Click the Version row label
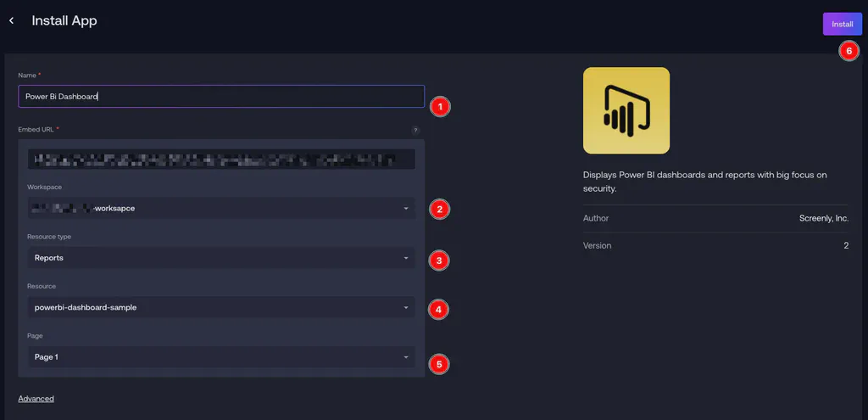 point(597,245)
